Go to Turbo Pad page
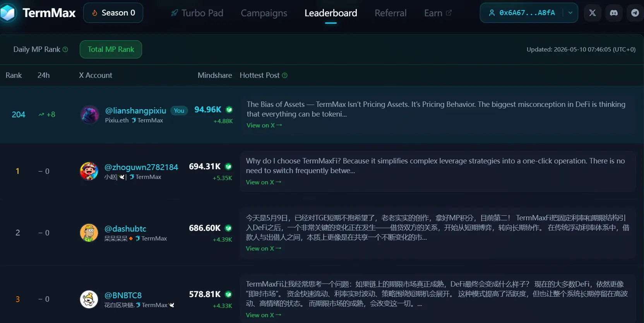The image size is (644, 323). pos(197,13)
